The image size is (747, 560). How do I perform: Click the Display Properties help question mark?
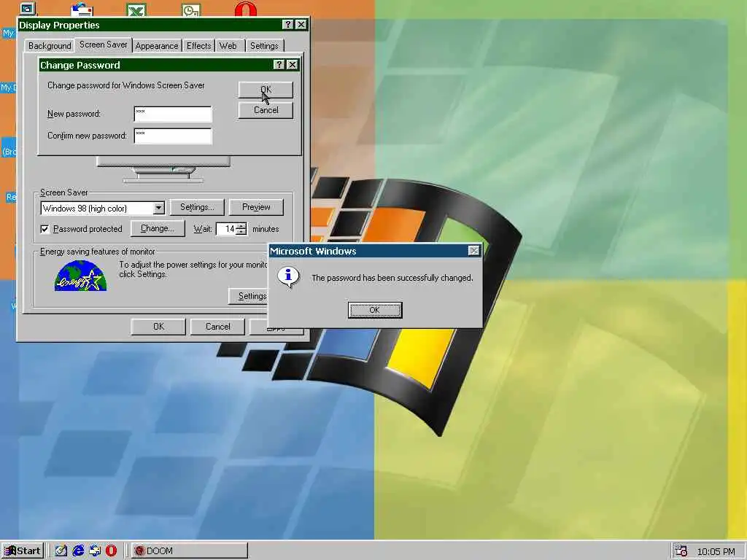click(287, 25)
